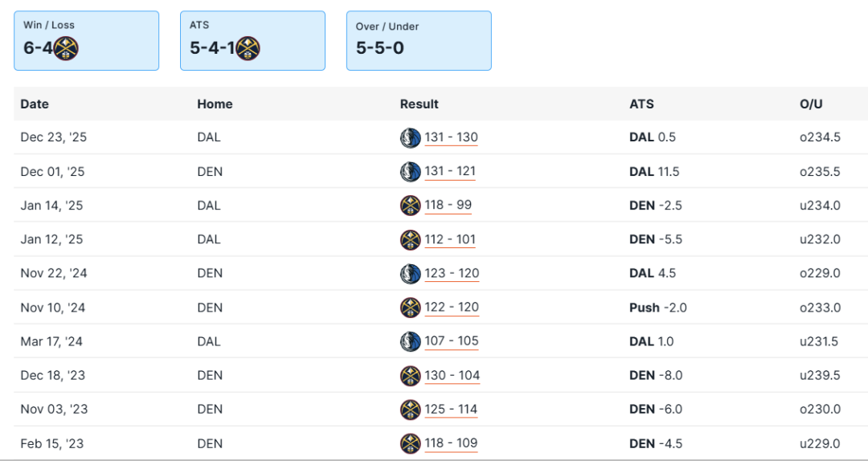The image size is (868, 461).
Task: Select the Win / Loss summary card
Action: [x=86, y=40]
